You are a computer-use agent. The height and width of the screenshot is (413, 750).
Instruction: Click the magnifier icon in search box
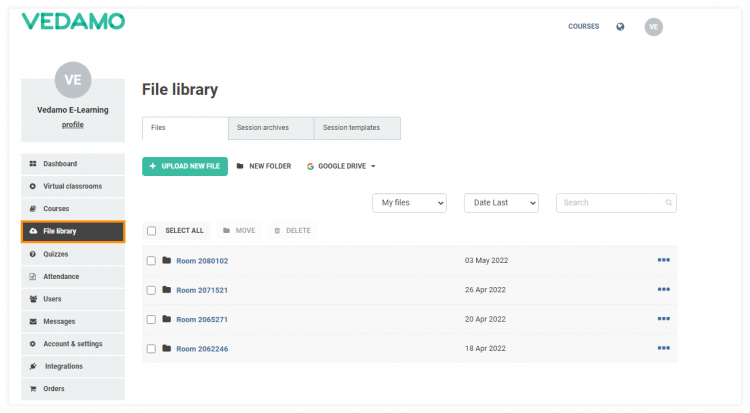(669, 203)
